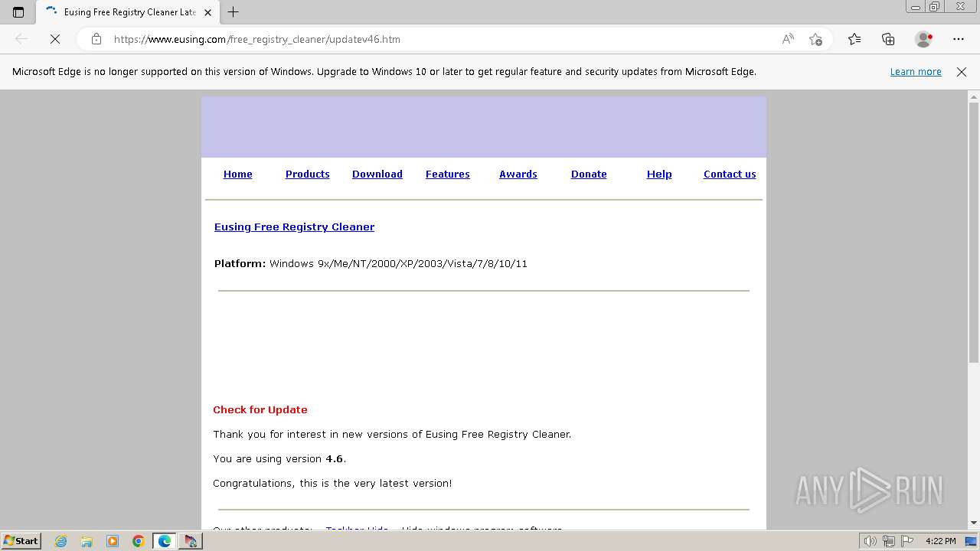Click the address bar URL

click(x=257, y=39)
